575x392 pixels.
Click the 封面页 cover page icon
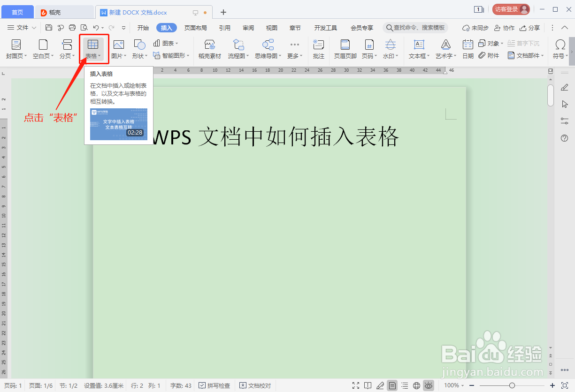16,45
